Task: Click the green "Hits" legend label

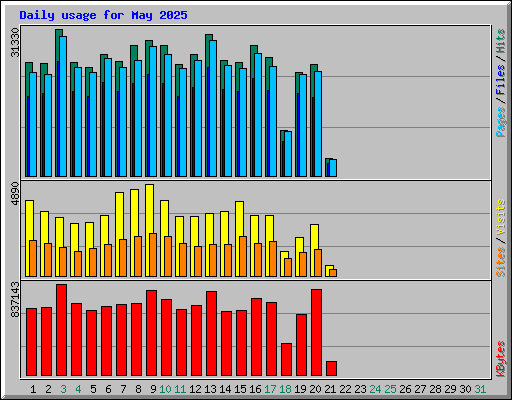Action: click(x=501, y=41)
